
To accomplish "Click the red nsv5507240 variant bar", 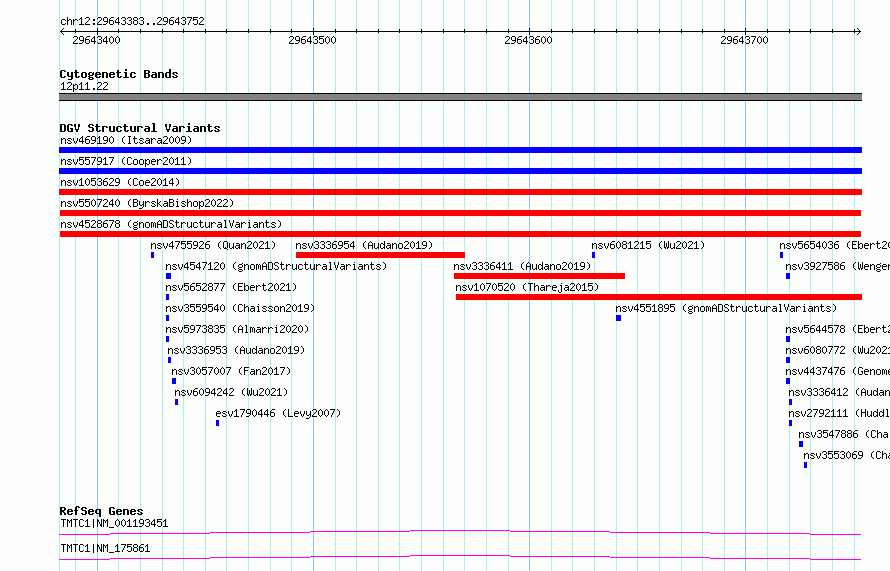I will pos(460,213).
